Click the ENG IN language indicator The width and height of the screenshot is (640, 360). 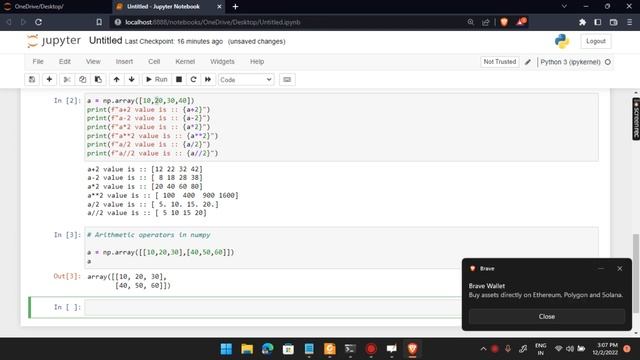[540, 349]
